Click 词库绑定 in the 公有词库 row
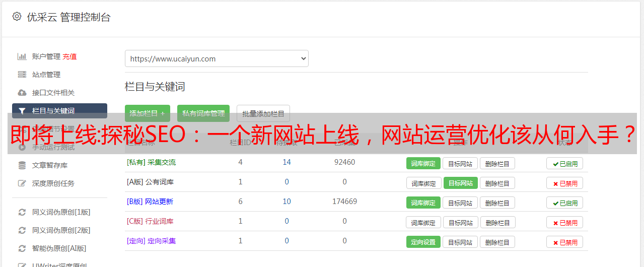This screenshot has width=644, height=267. [x=423, y=183]
